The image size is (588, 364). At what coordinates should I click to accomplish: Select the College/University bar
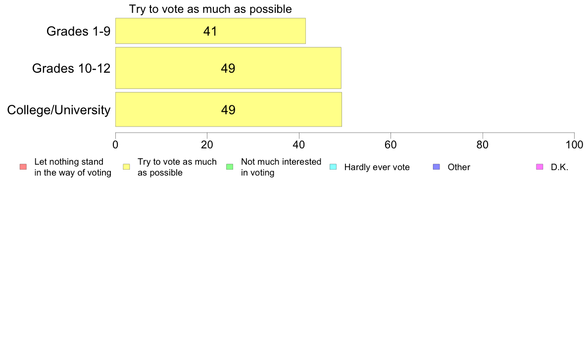click(229, 109)
